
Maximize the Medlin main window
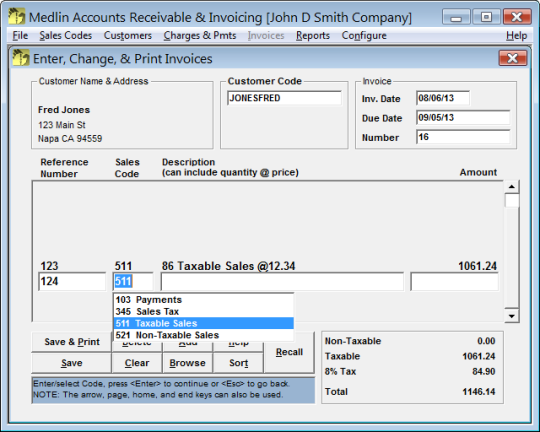pyautogui.click(x=486, y=17)
